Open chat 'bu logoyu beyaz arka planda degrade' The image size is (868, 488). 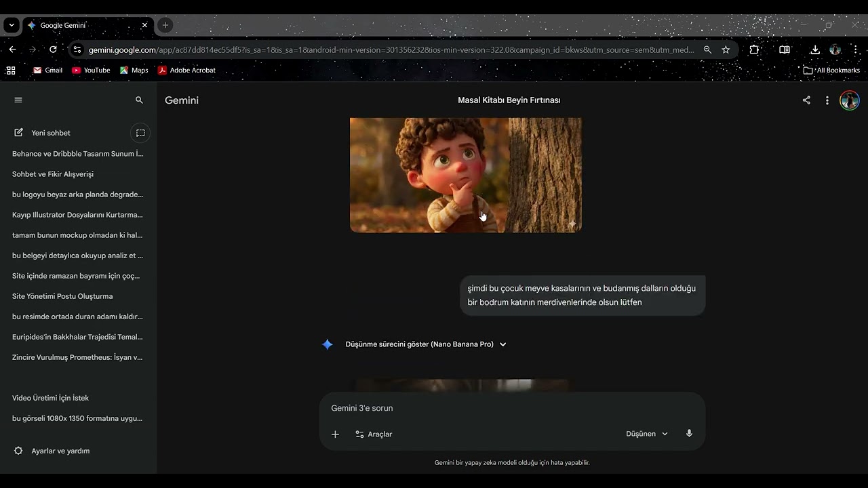point(78,195)
